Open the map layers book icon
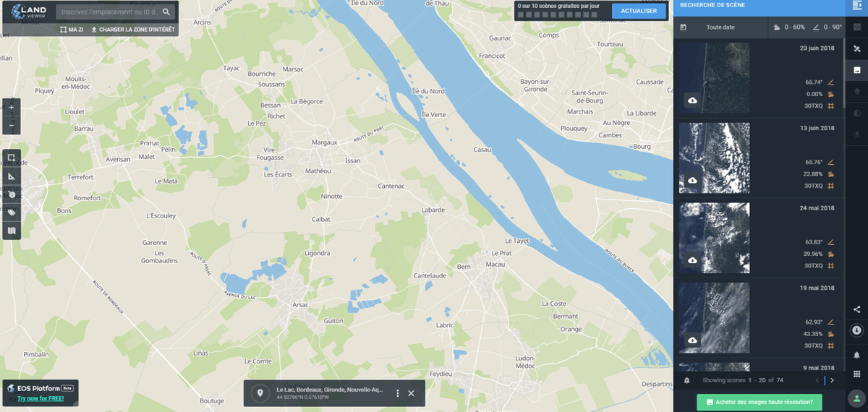The image size is (868, 412). [x=11, y=231]
